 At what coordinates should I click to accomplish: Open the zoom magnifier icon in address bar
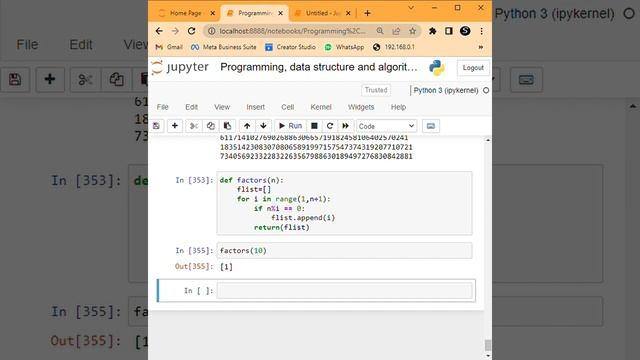(x=380, y=31)
